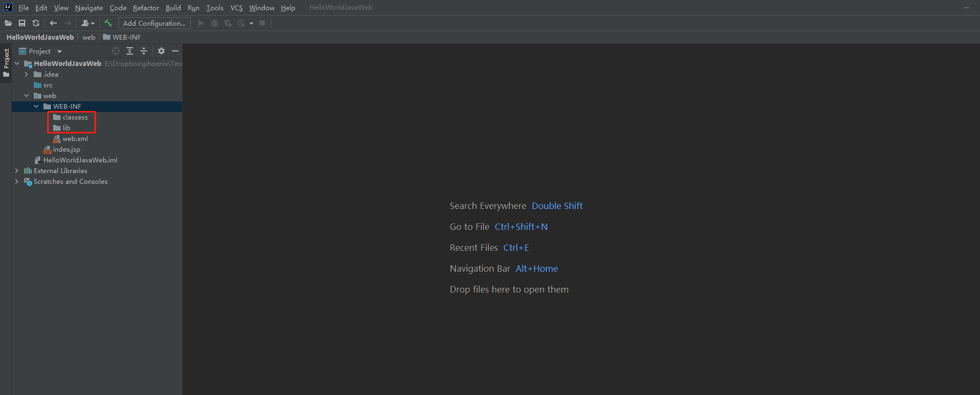Click the IntelliJ IDEA logo icon
The width and height of the screenshot is (980, 395).
pos(8,8)
